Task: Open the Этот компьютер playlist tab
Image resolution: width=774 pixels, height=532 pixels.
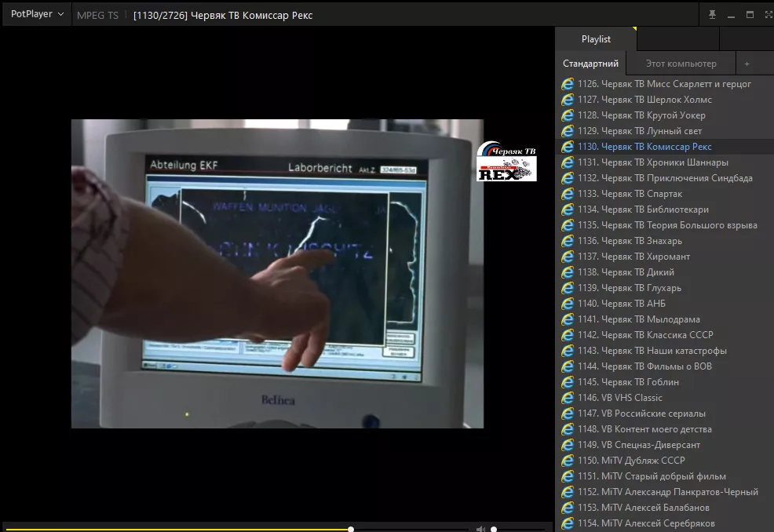Action: (681, 64)
